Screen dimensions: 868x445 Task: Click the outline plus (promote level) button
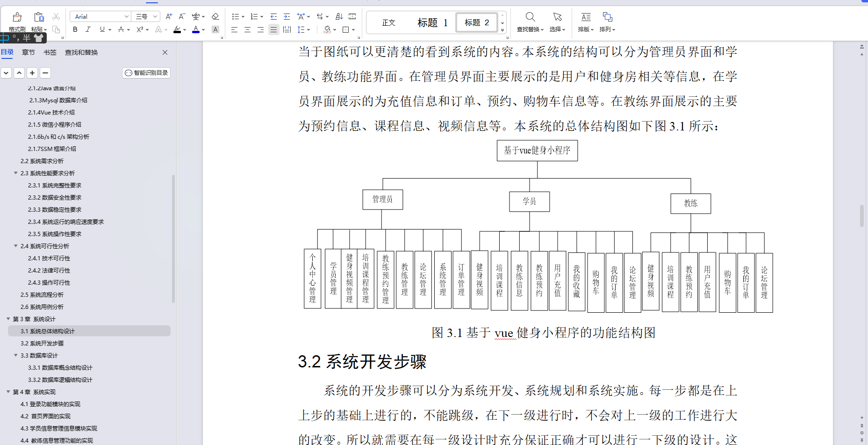click(x=32, y=72)
